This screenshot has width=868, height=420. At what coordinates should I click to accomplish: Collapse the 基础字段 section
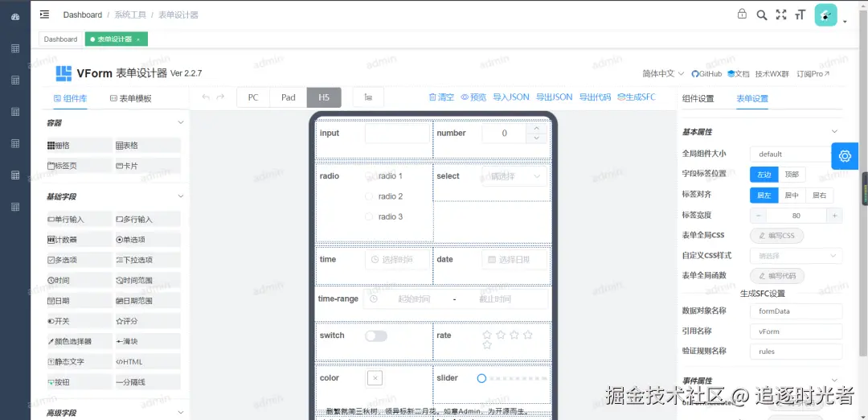click(x=180, y=196)
